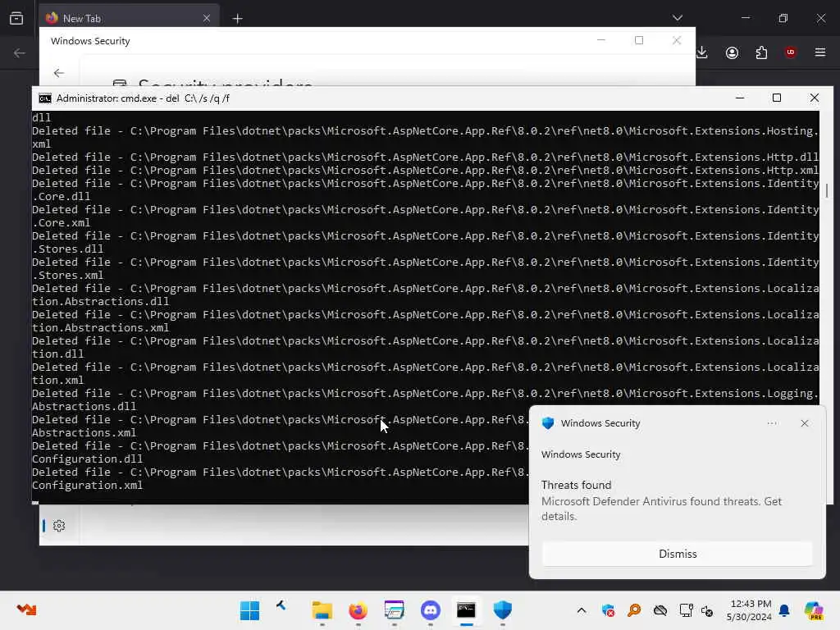Click the arrow app icon next to Start
This screenshot has width=840, height=630.
pos(281,606)
